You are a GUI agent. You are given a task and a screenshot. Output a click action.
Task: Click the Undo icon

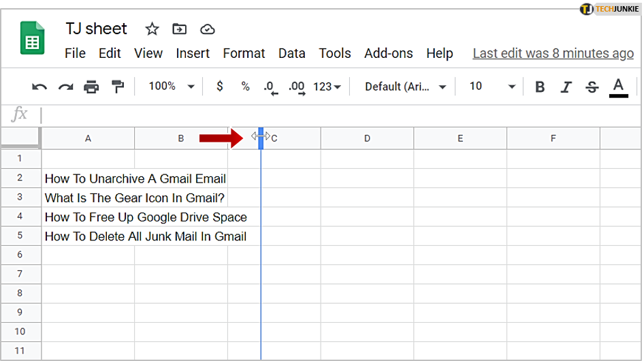click(x=39, y=87)
